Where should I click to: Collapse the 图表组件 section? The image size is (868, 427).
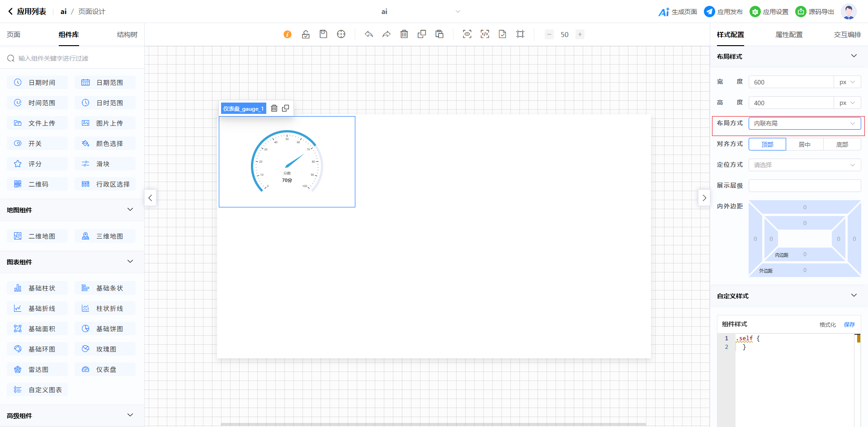click(x=130, y=262)
